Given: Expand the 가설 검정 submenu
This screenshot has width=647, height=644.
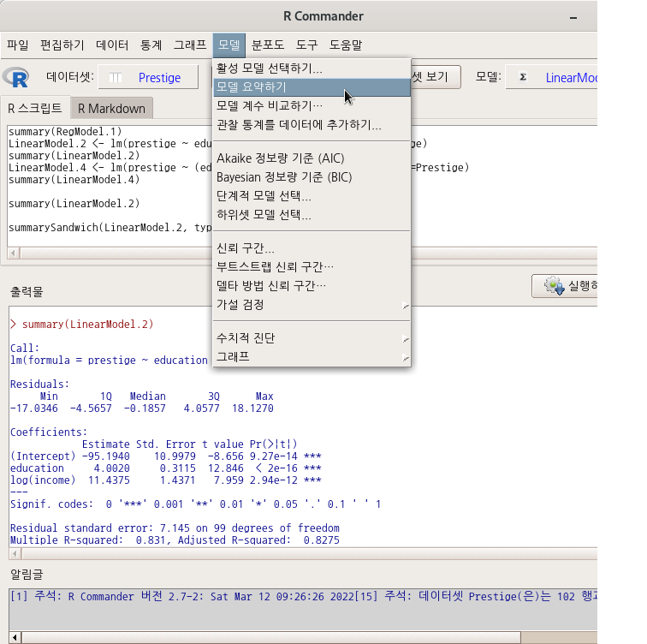Looking at the screenshot, I should (x=312, y=305).
